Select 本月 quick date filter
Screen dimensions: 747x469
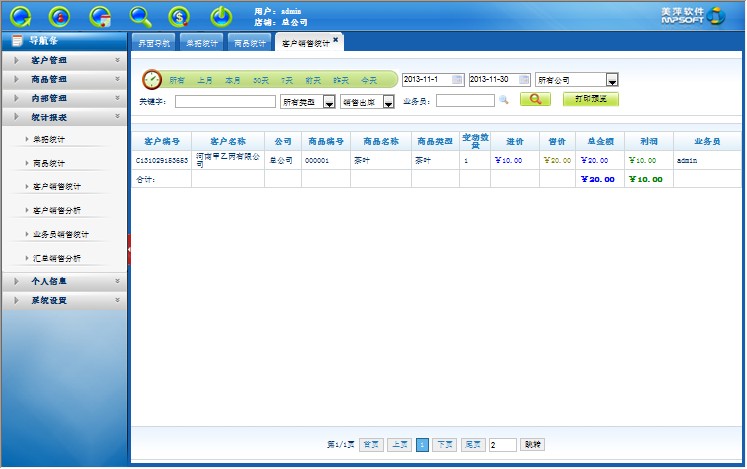click(232, 79)
